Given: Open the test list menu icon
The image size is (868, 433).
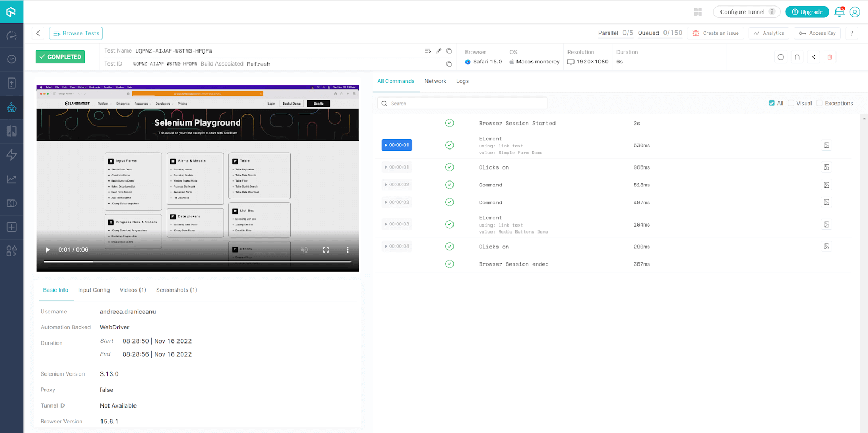Looking at the screenshot, I should (x=427, y=51).
